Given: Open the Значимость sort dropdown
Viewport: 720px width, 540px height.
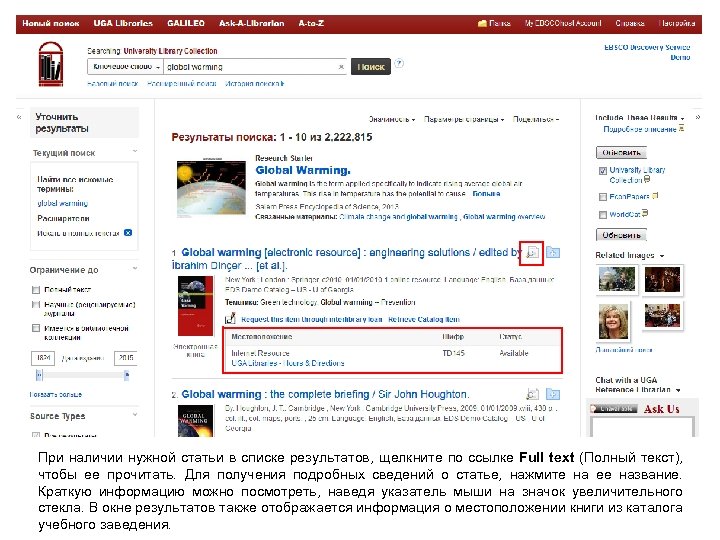Looking at the screenshot, I should click(392, 119).
